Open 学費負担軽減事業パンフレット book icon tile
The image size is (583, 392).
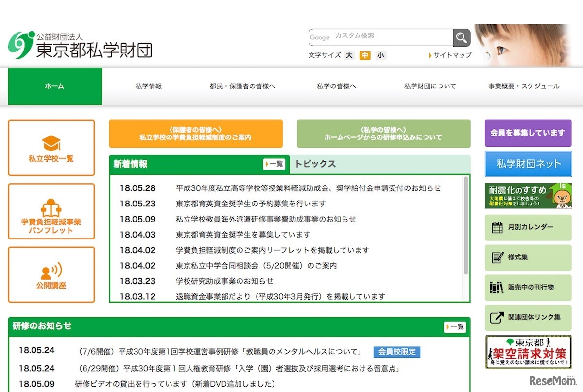coord(51,212)
